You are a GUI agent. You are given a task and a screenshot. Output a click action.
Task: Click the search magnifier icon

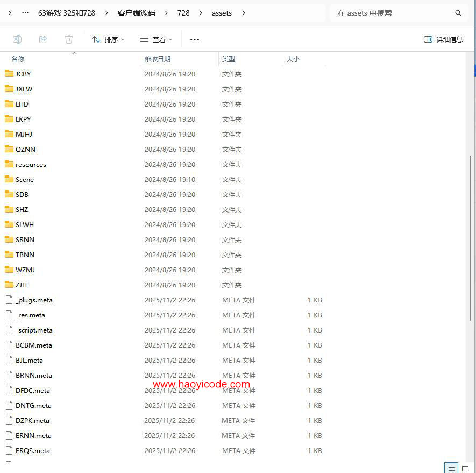458,12
